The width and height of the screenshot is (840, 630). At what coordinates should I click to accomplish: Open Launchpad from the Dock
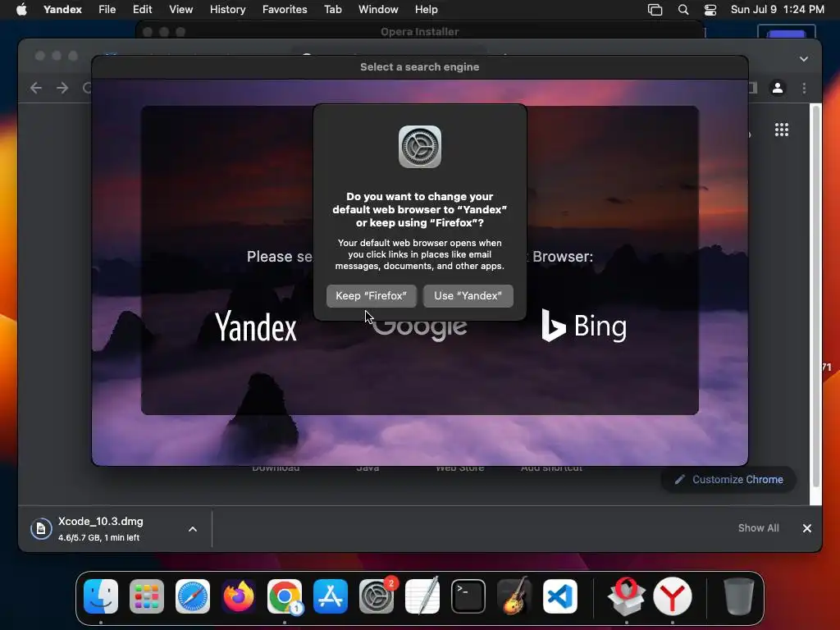[147, 596]
